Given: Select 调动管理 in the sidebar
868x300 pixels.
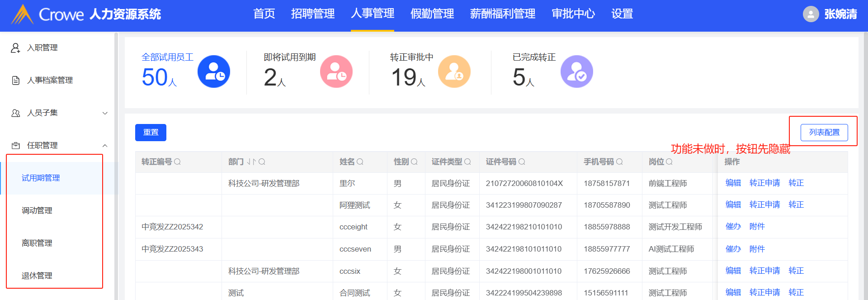Looking at the screenshot, I should (x=37, y=210).
